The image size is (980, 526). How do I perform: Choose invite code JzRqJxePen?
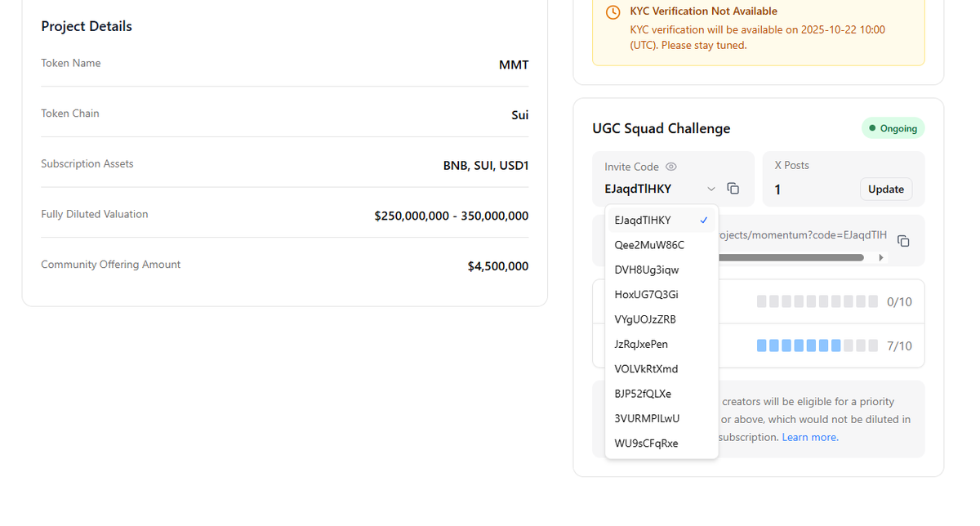(661, 345)
